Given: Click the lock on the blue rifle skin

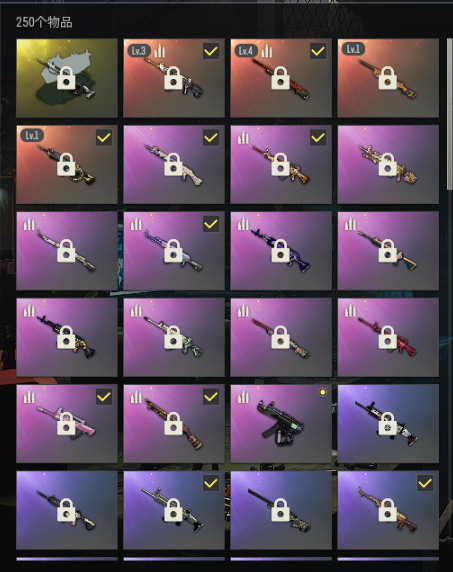Looking at the screenshot, I should click(280, 251).
